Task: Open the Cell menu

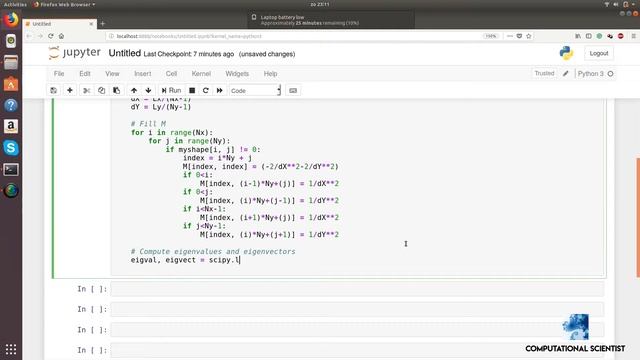Action: (x=171, y=73)
